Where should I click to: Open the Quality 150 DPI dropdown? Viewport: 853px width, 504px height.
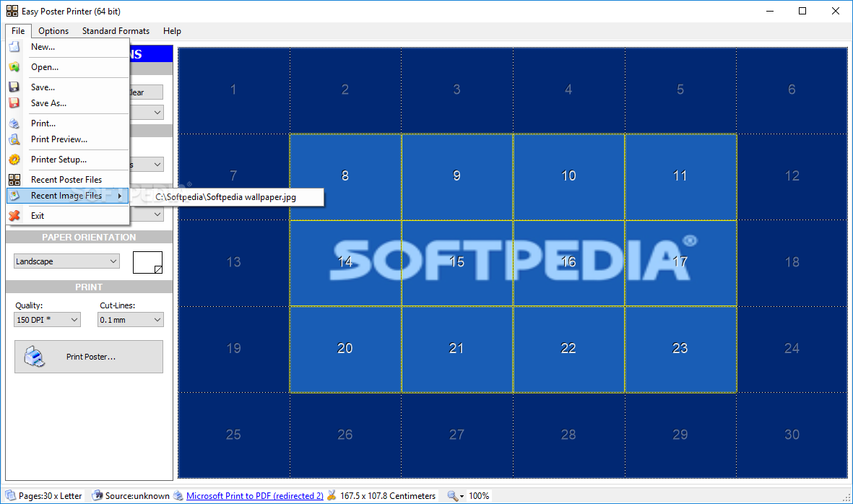click(48, 320)
